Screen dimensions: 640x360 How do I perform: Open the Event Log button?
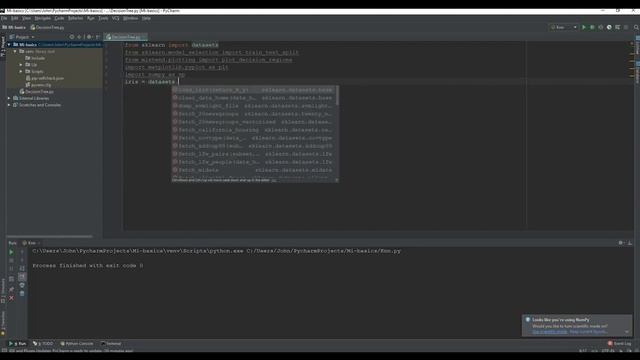tap(620, 344)
